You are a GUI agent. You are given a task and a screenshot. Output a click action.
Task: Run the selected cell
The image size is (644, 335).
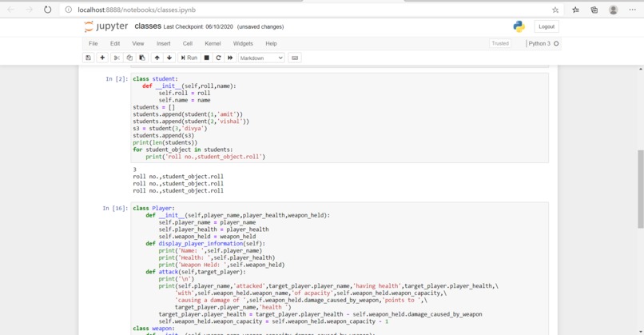click(189, 58)
